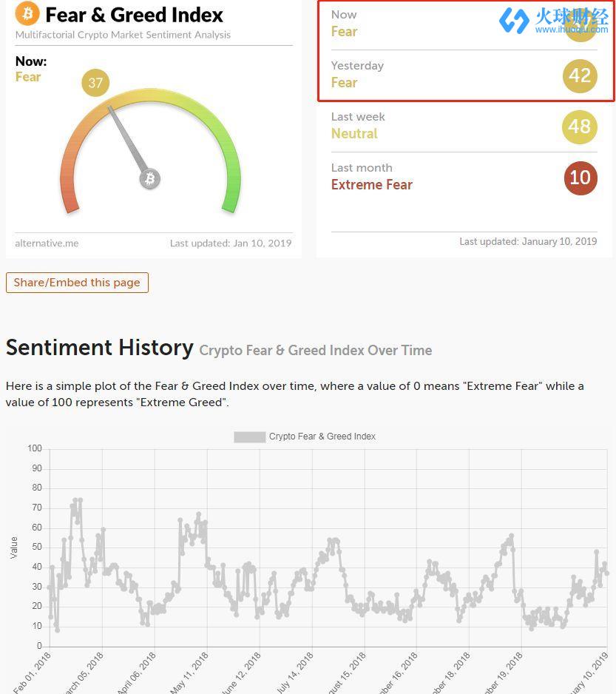Click the Last week score circle showing 48

580,127
